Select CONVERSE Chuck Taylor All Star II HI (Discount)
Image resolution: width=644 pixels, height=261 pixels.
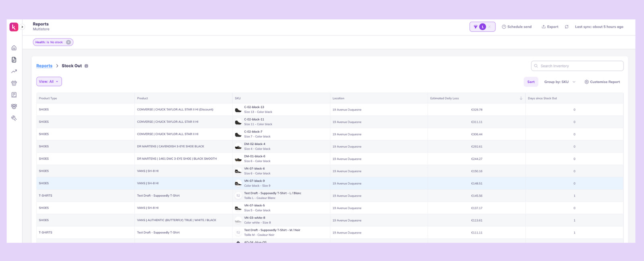[x=175, y=110]
